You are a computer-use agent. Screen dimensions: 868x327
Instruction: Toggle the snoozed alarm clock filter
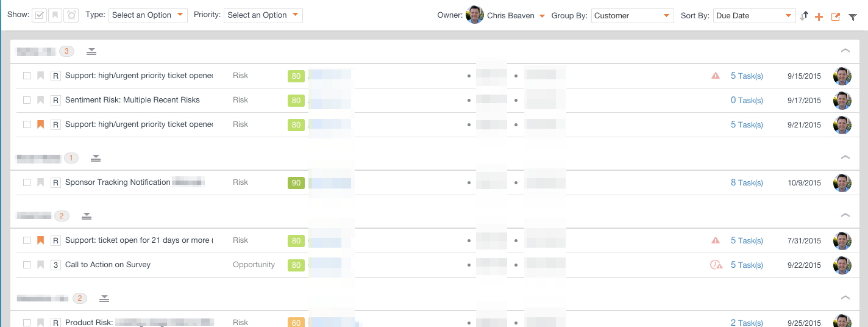[x=71, y=15]
